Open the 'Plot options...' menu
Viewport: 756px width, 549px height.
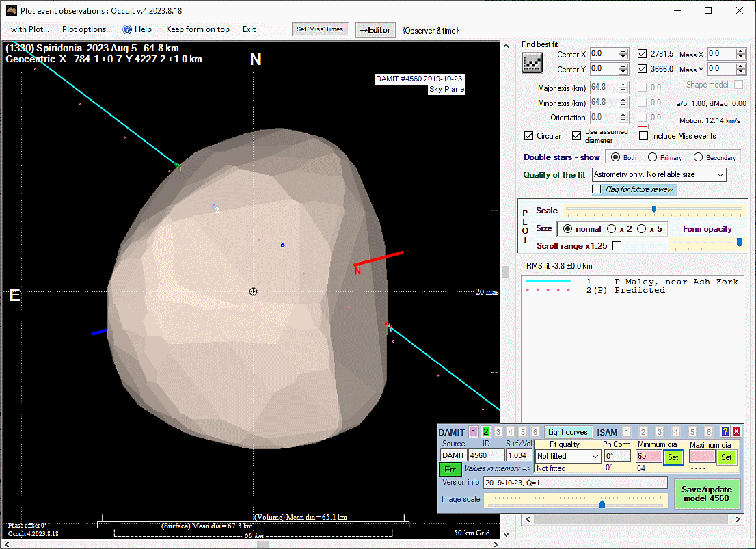(87, 29)
